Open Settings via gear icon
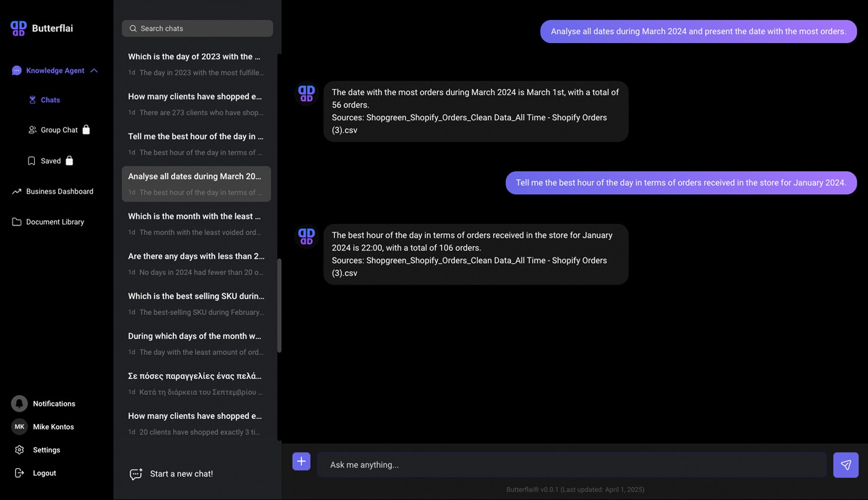The width and height of the screenshot is (868, 500). pos(19,450)
